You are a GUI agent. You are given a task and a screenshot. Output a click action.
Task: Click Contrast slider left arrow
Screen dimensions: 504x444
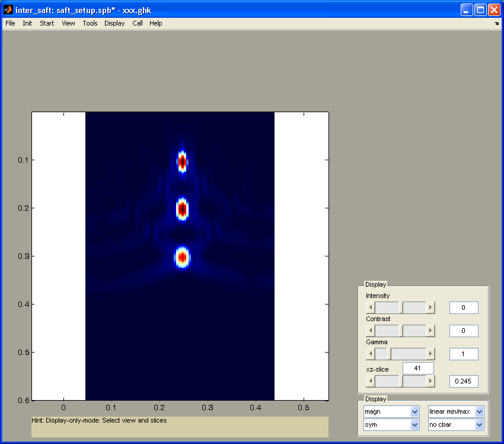coord(370,331)
